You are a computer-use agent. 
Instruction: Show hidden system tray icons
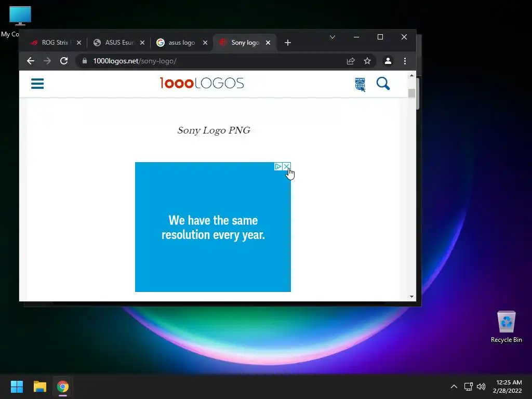pos(454,387)
